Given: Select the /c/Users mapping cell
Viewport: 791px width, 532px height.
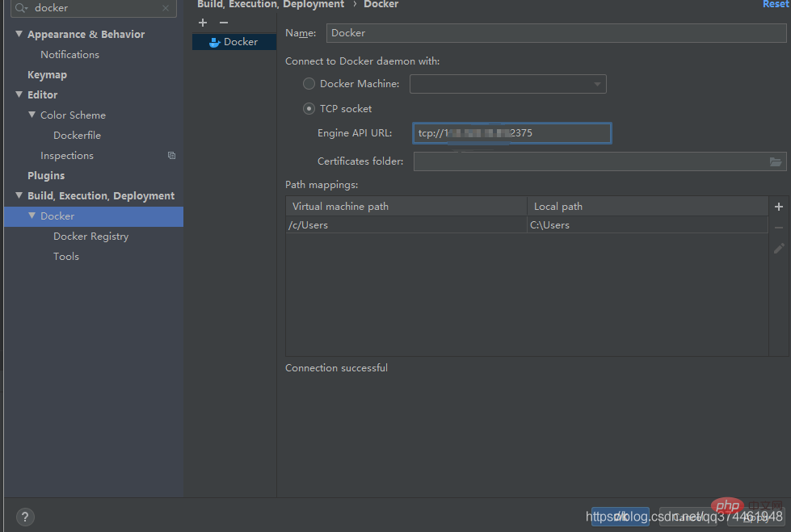Looking at the screenshot, I should tap(406, 225).
